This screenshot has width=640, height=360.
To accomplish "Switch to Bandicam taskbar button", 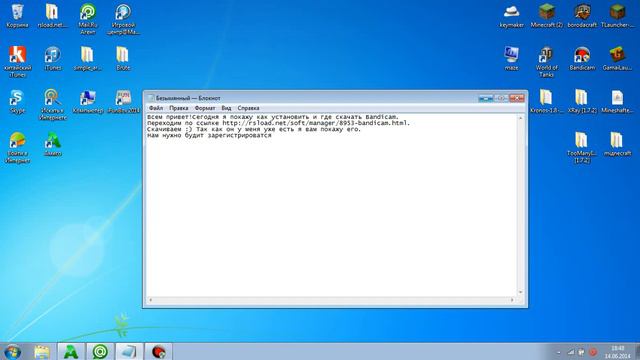I will click(159, 352).
